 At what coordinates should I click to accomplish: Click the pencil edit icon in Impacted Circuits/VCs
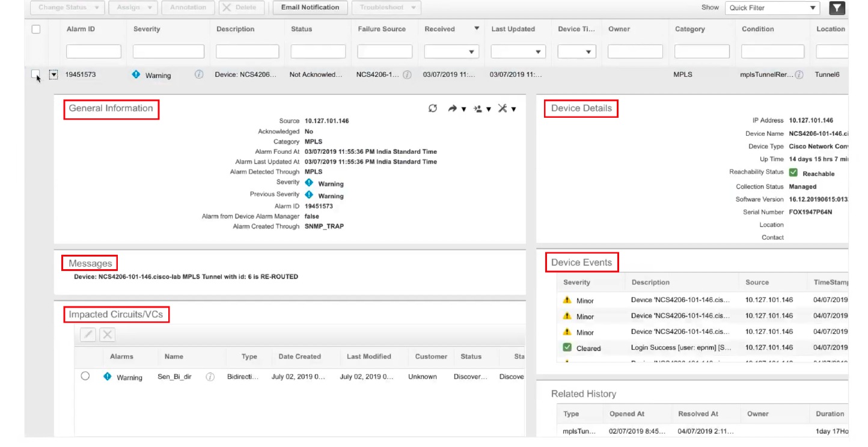coord(87,335)
